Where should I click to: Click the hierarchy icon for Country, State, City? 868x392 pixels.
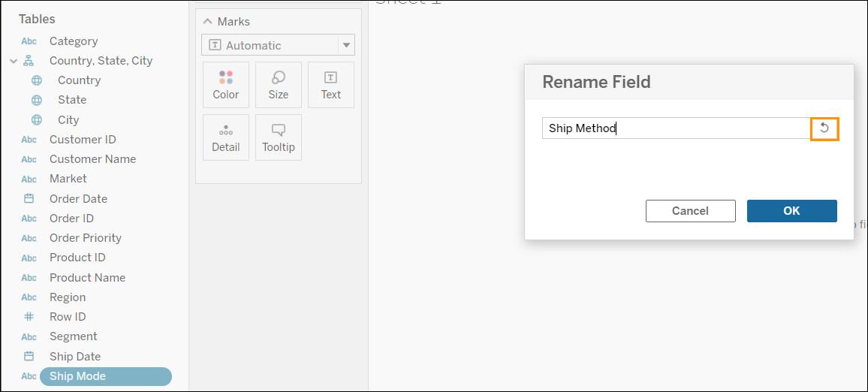[29, 61]
